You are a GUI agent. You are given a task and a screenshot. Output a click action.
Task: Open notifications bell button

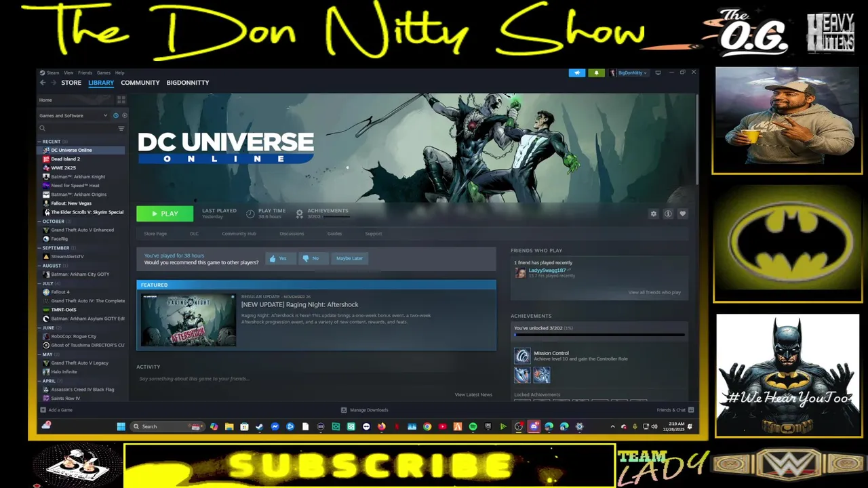pos(597,73)
